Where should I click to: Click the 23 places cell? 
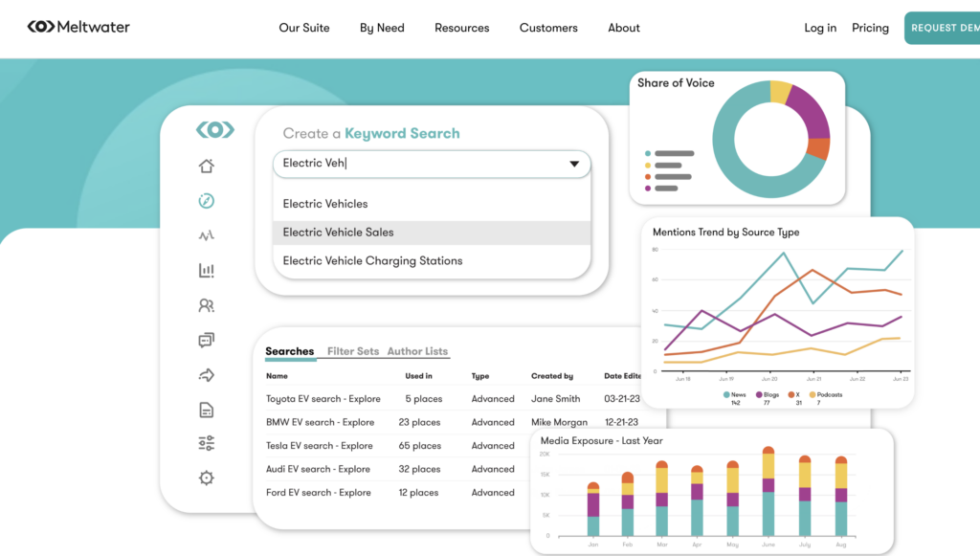[419, 422]
